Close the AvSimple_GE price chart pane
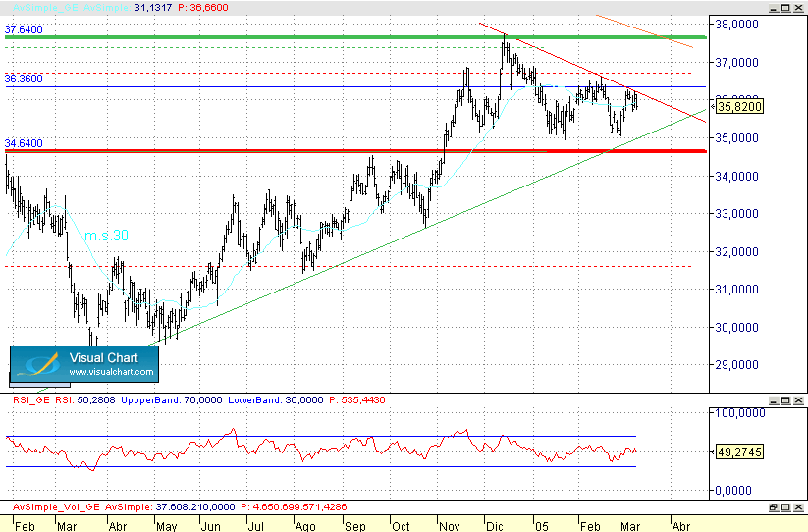 pos(798,8)
